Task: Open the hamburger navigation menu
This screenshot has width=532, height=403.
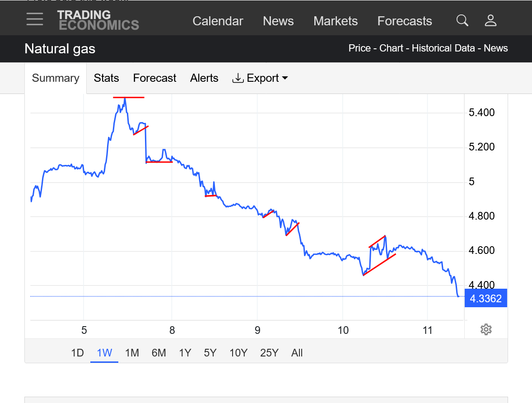Action: pos(35,19)
